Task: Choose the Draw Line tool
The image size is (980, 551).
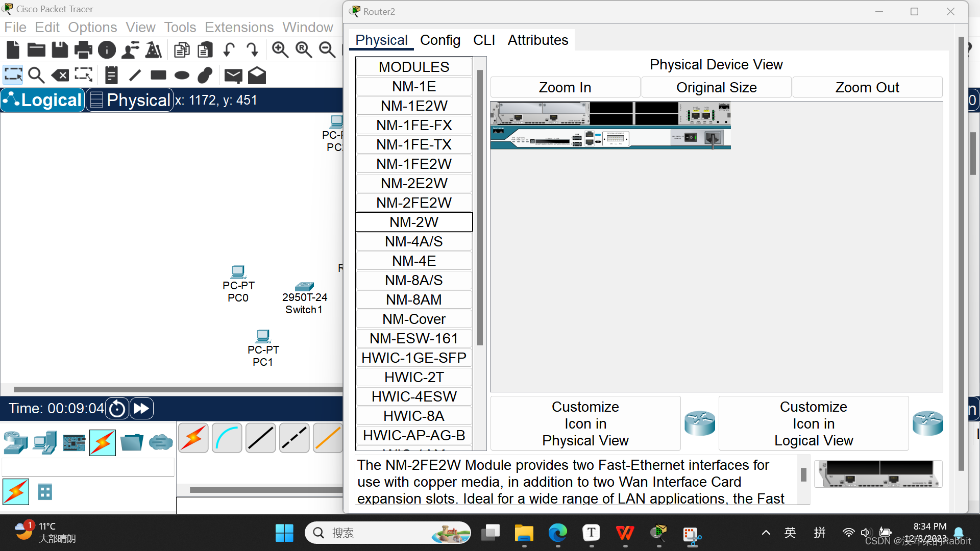Action: click(x=135, y=75)
